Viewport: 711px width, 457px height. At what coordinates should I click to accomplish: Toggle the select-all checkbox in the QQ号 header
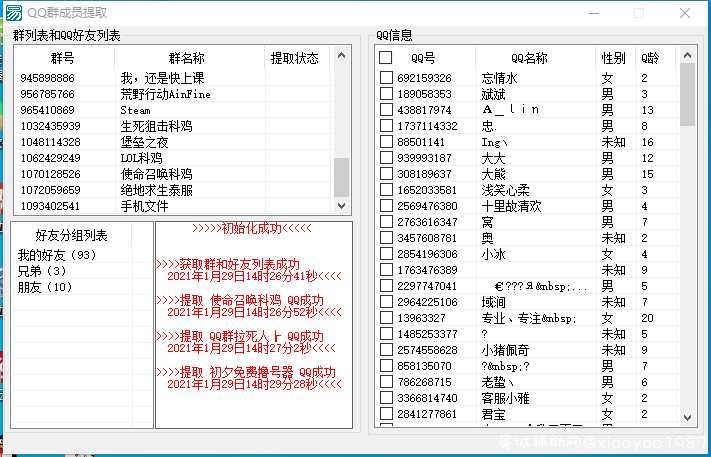[x=385, y=58]
